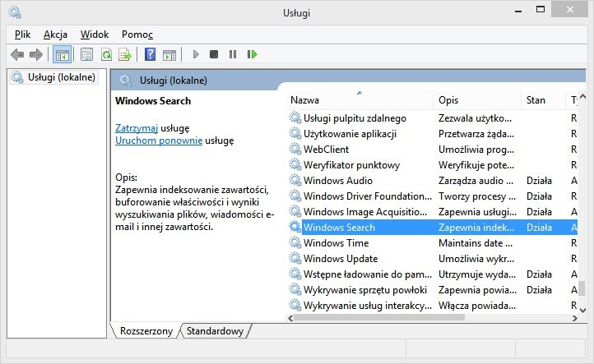Screen dimensions: 594x364
Task: Click the 'Umożliwia wykr...' description cell
Action: coord(476,259)
